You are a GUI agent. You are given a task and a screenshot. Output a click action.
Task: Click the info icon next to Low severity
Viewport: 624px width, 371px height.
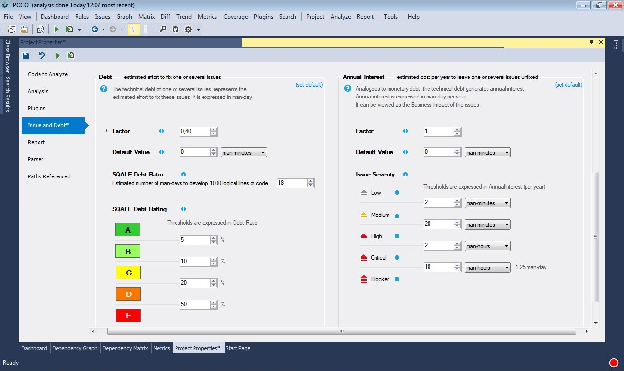[x=397, y=192]
